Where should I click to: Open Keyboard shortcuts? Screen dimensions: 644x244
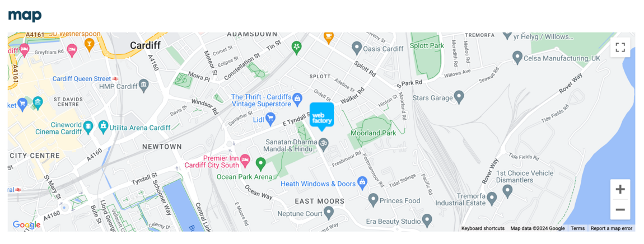click(483, 228)
